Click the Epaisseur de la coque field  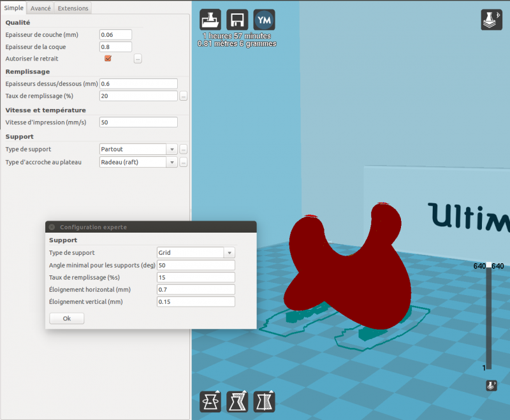tap(115, 47)
